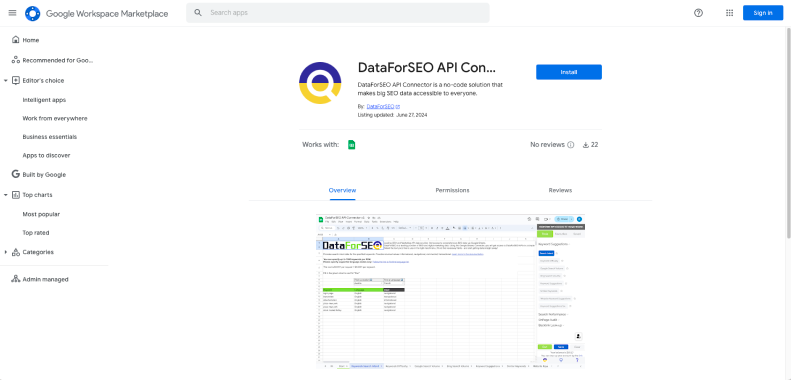Switch to the Permissions tab
The height and width of the screenshot is (380, 791).
453,190
